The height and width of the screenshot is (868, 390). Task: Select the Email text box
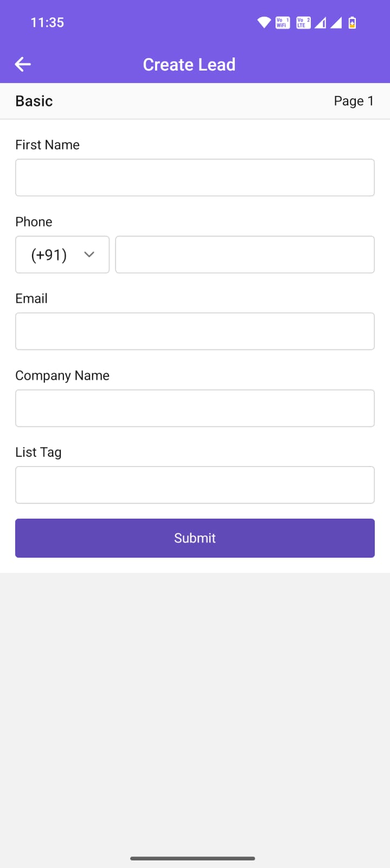(195, 331)
